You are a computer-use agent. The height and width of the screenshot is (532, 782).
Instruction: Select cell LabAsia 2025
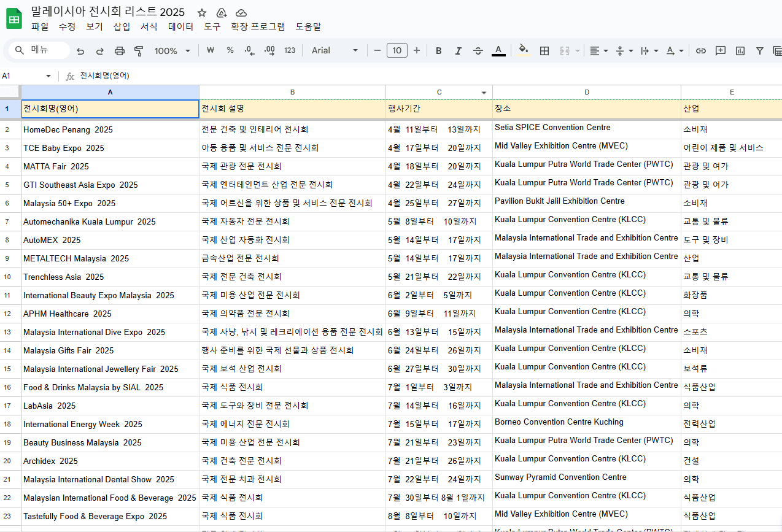[110, 406]
